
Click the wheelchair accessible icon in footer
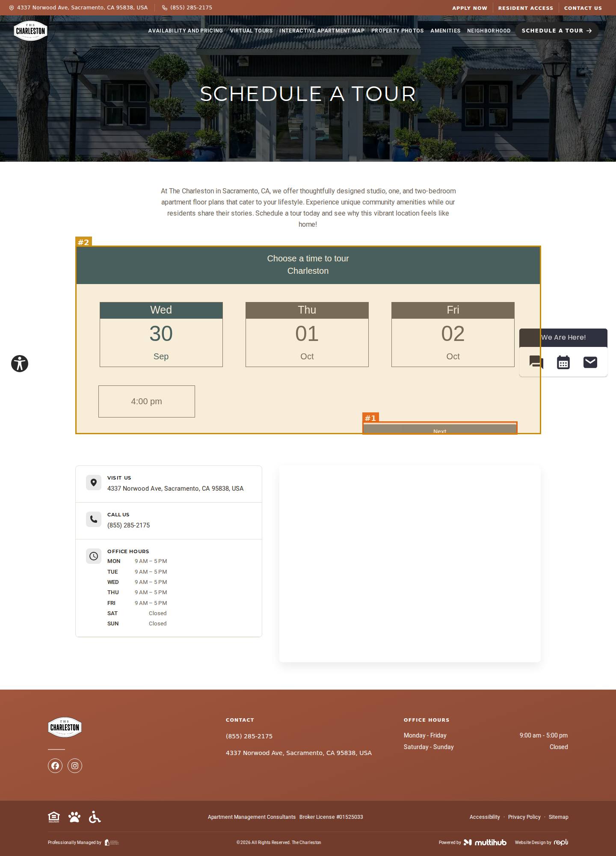[x=95, y=817]
